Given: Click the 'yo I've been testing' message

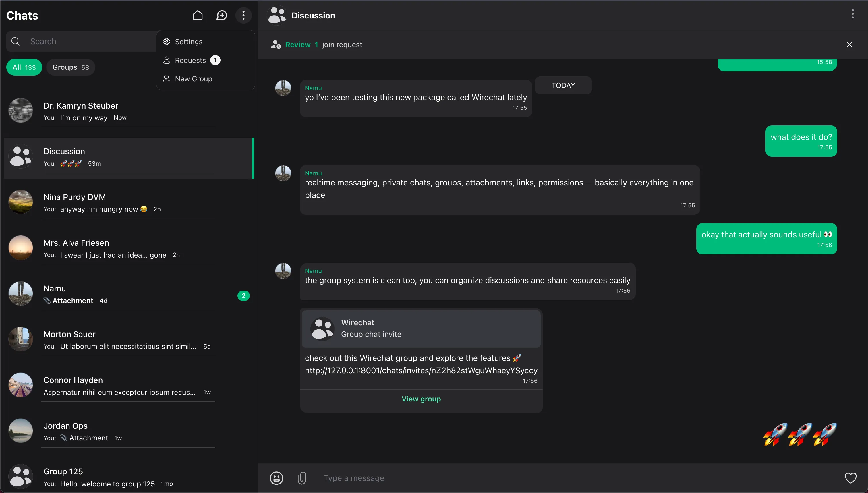Looking at the screenshot, I should [x=416, y=98].
